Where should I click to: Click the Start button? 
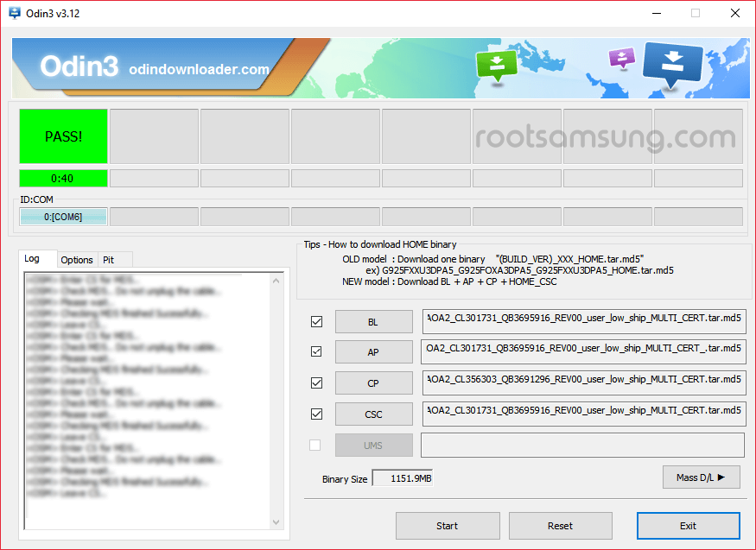[448, 526]
